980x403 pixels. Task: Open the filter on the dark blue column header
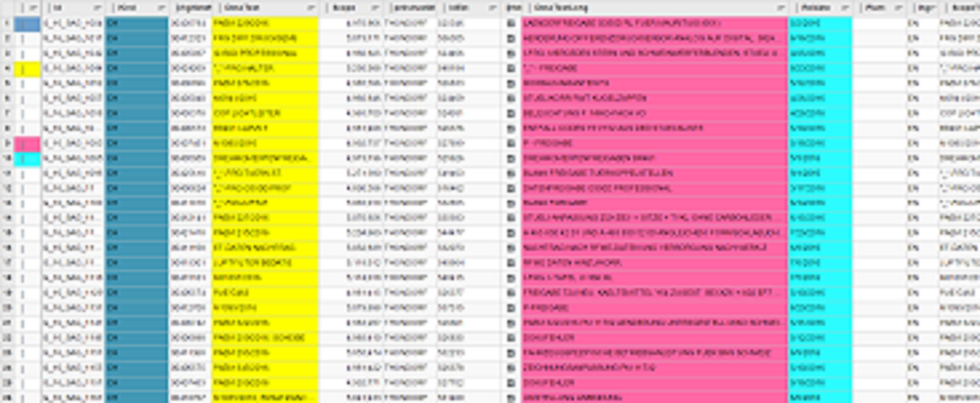pos(161,8)
